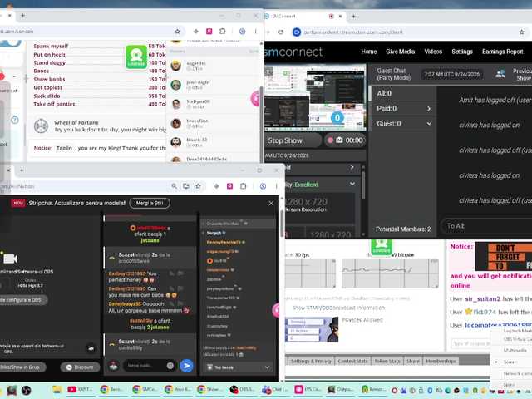Image resolution: width=532 pixels, height=399 pixels.
Task: Open the Memberships tab
Action: point(441,361)
